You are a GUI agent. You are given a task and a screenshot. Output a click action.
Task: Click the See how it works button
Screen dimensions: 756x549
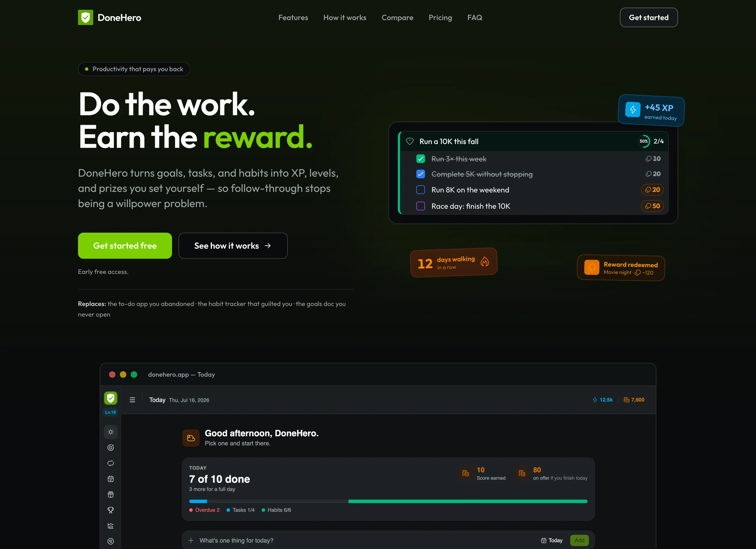(233, 246)
